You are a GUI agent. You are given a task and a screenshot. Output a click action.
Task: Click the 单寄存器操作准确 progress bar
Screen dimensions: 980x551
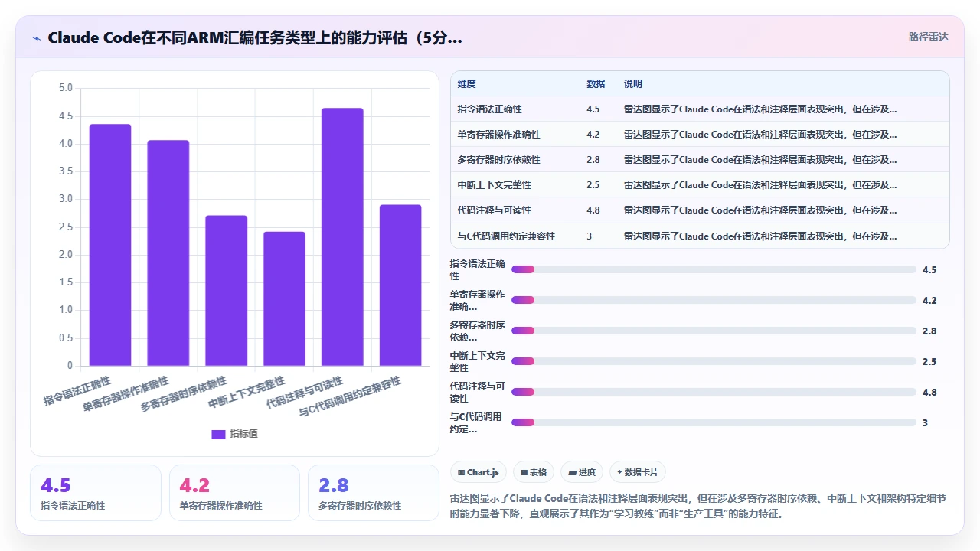tap(714, 300)
